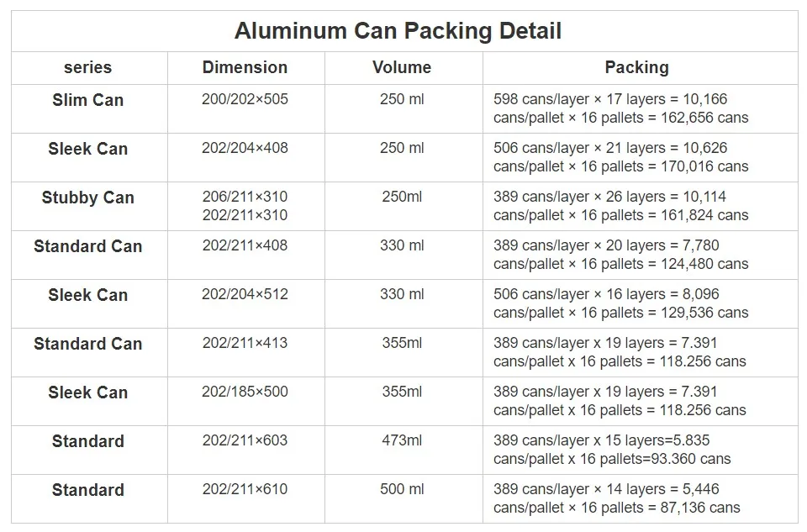Select the Volume column header
Viewport: 807px width, 532px height.
pos(402,68)
